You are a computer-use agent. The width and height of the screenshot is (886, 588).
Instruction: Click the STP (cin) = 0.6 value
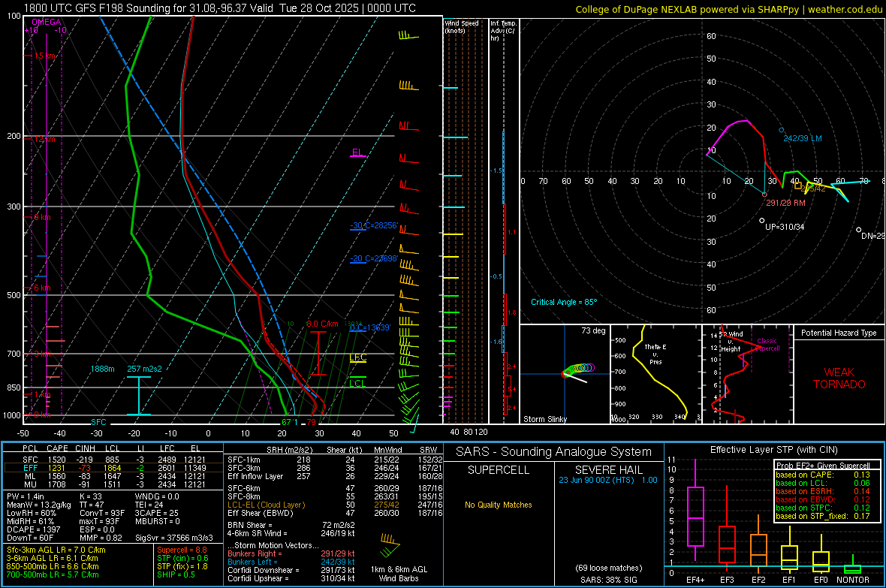click(x=182, y=558)
